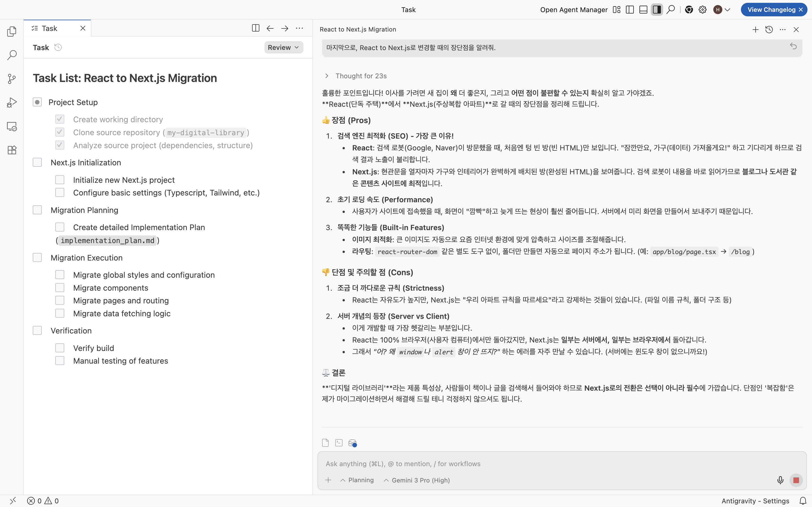Click the View Changelog button

pyautogui.click(x=771, y=10)
